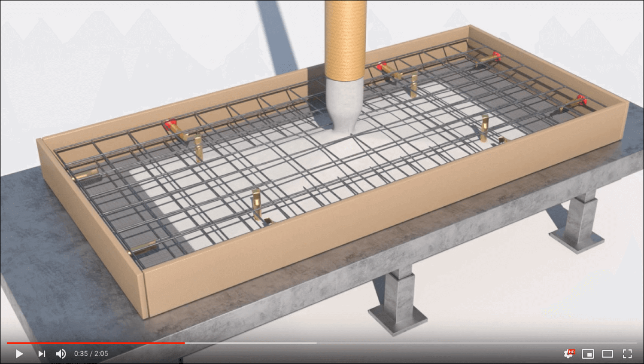Skip to the next video

[42, 354]
